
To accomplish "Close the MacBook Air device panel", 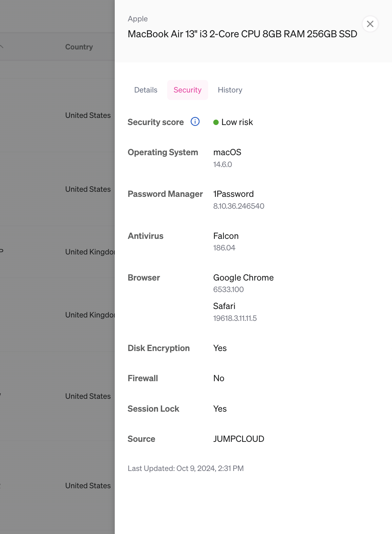I will coord(370,24).
